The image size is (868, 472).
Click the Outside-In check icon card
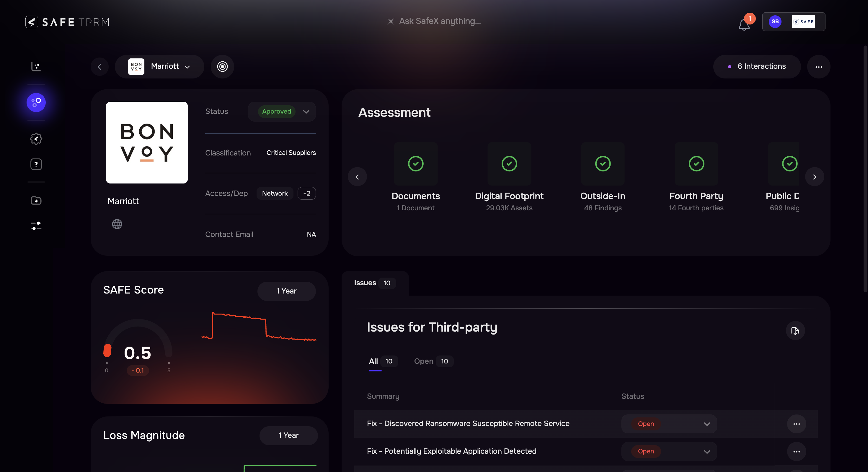point(603,164)
